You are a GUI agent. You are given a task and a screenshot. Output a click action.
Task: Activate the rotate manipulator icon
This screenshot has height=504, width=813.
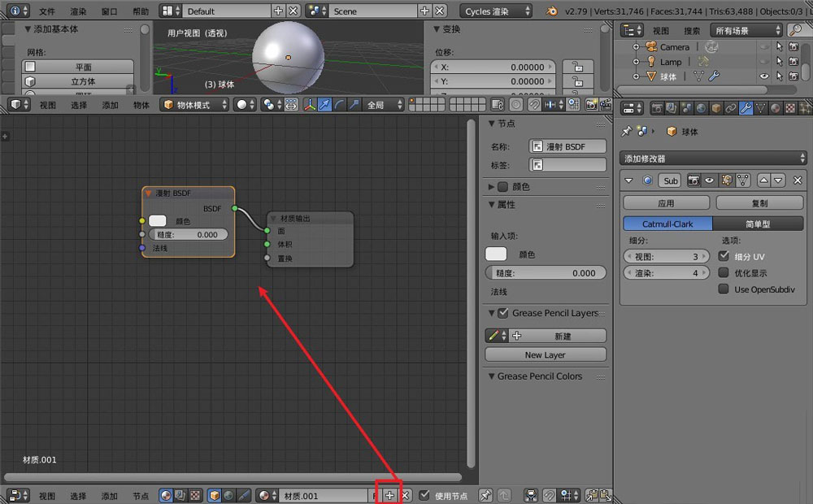(x=340, y=104)
